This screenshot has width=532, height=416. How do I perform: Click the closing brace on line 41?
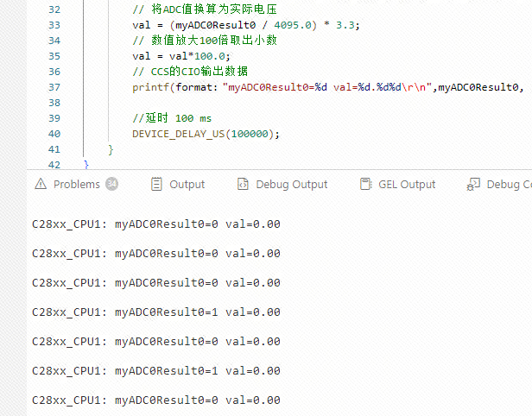pos(111,149)
